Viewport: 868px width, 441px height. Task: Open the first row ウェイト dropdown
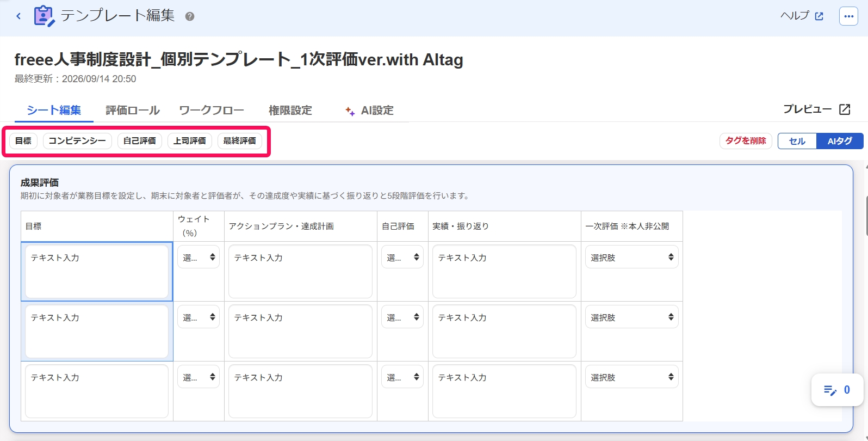(x=199, y=257)
